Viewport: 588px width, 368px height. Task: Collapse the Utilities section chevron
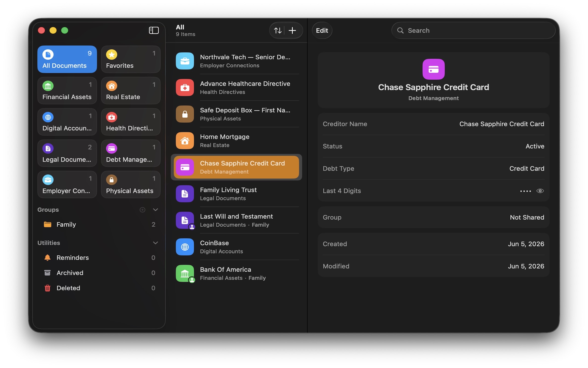coord(155,243)
